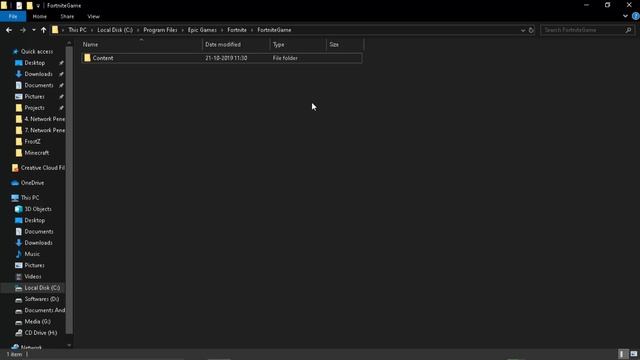
Task: Switch to the View ribbon tab
Action: pyautogui.click(x=93, y=16)
